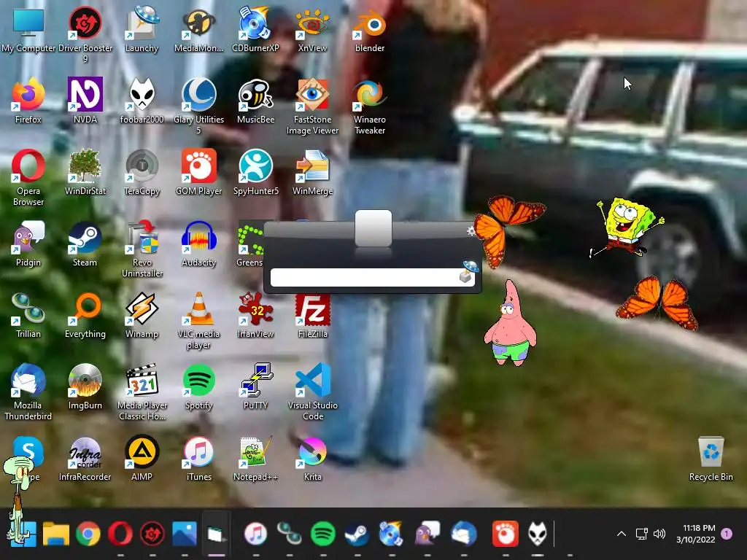Select the CDBurnerXP desktop icon
The image size is (747, 560).
[x=255, y=30]
